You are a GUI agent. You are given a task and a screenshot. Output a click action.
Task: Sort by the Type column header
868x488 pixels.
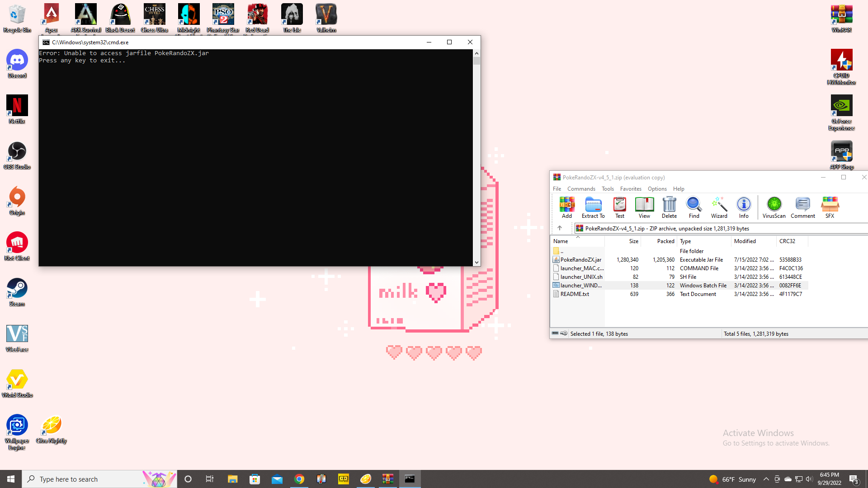(704, 241)
